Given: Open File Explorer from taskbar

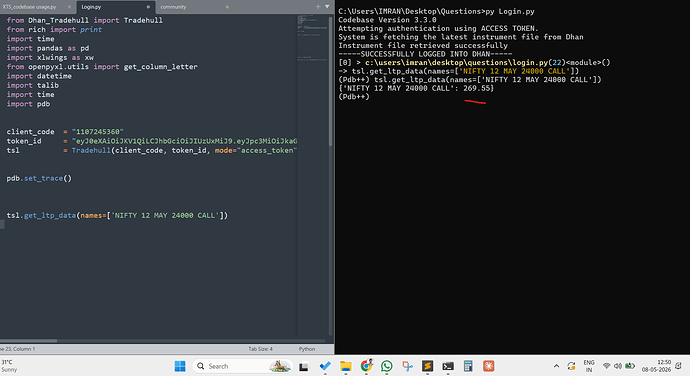Looking at the screenshot, I should [346, 366].
